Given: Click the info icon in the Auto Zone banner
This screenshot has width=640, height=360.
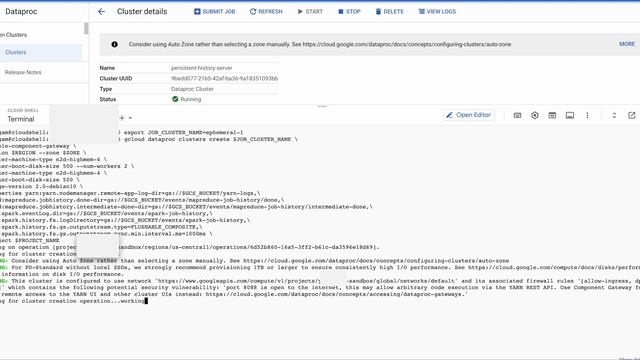Looking at the screenshot, I should pyautogui.click(x=114, y=44).
